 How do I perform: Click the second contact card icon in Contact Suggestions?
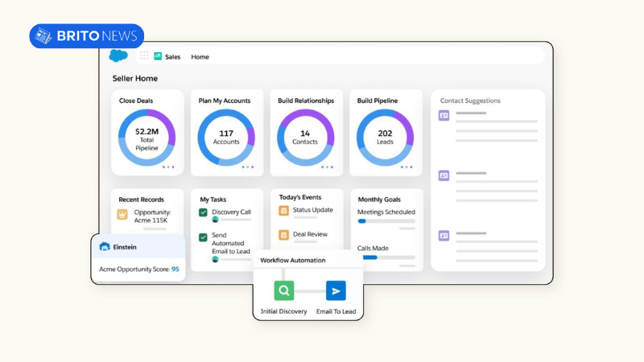coord(444,175)
